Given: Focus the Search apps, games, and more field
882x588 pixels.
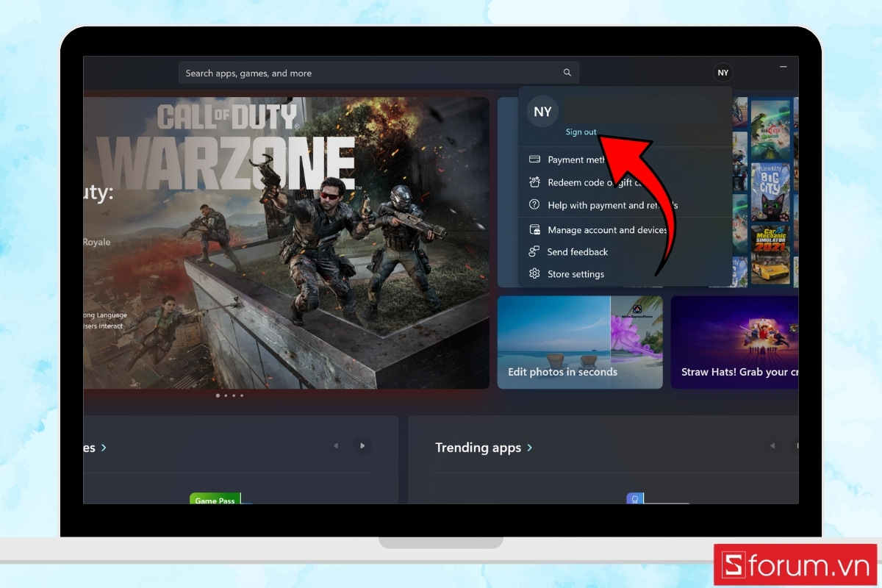Looking at the screenshot, I should (379, 73).
